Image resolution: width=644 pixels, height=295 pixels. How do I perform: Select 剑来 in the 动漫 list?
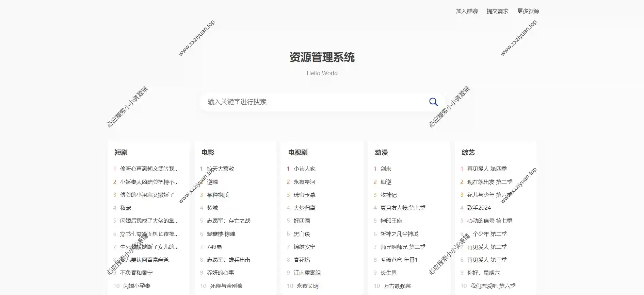coord(386,169)
